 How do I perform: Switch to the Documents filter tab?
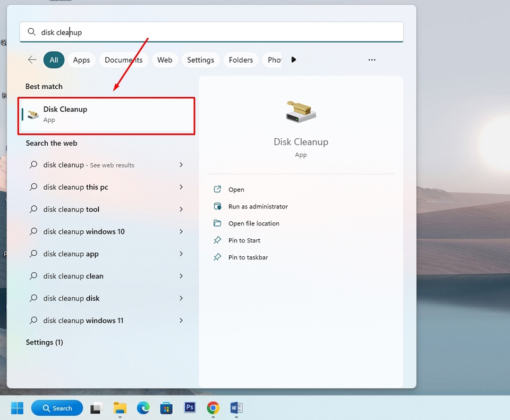point(124,60)
